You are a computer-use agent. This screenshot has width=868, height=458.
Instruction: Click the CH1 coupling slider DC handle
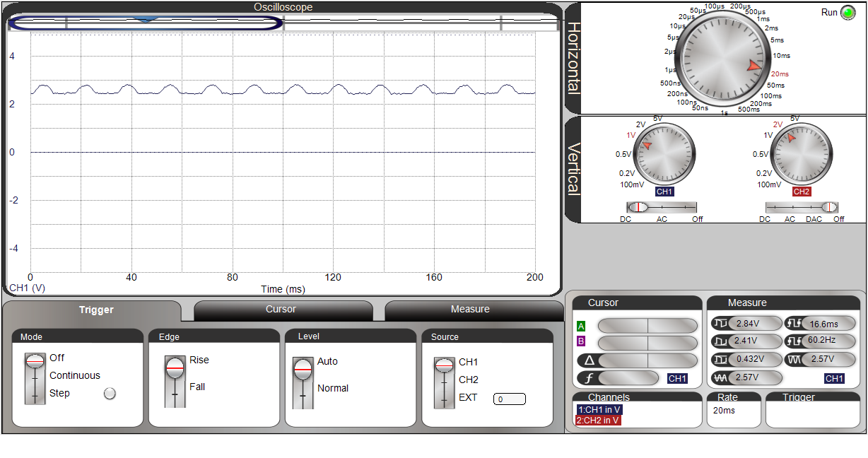pyautogui.click(x=638, y=207)
